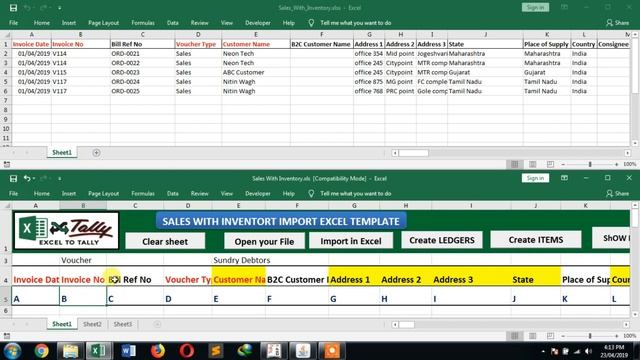Select Page Layout view icon in bottom window

coord(533,336)
